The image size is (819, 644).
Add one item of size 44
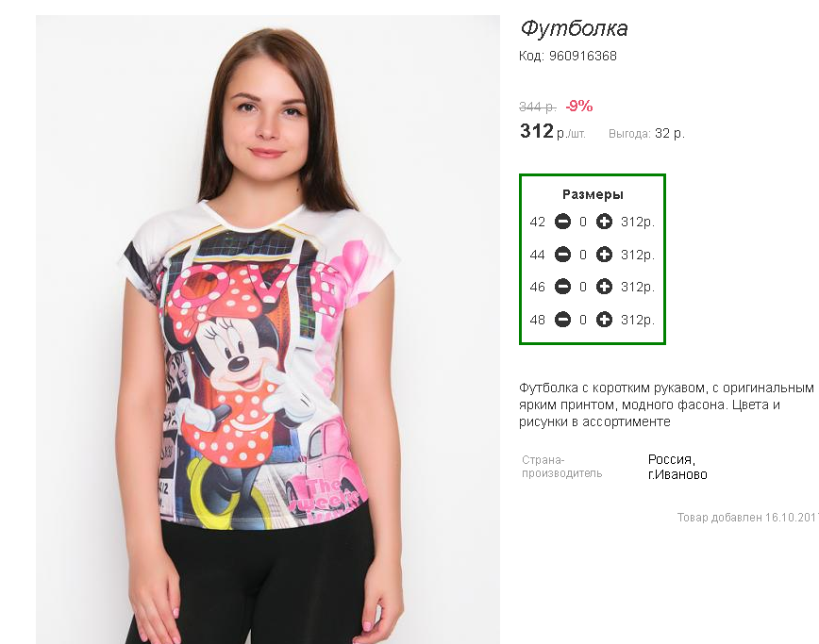point(604,255)
